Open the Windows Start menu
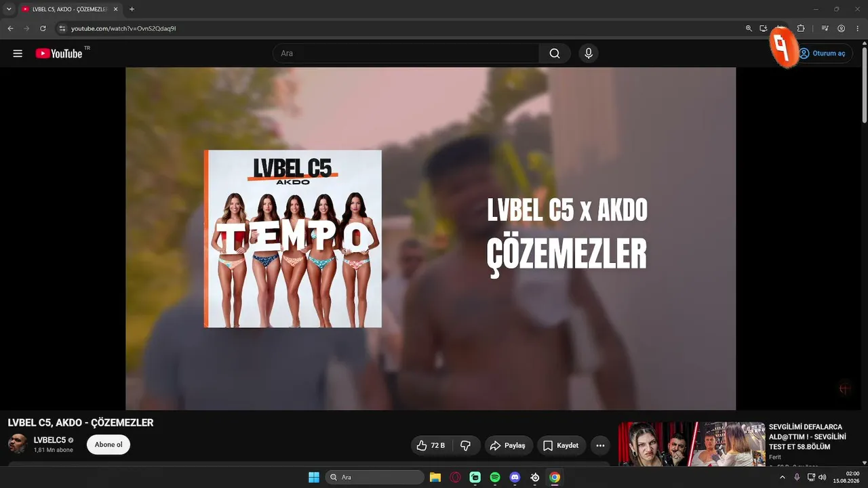Image resolution: width=868 pixels, height=488 pixels. pos(314,477)
